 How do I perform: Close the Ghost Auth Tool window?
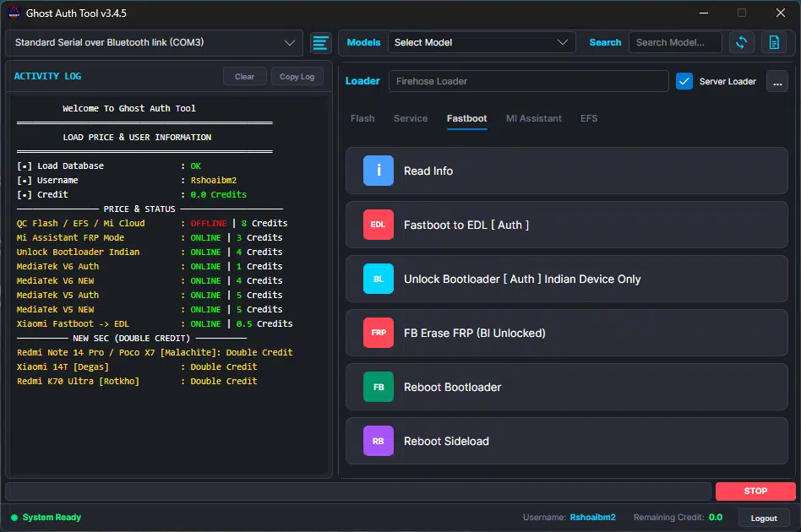(x=780, y=14)
